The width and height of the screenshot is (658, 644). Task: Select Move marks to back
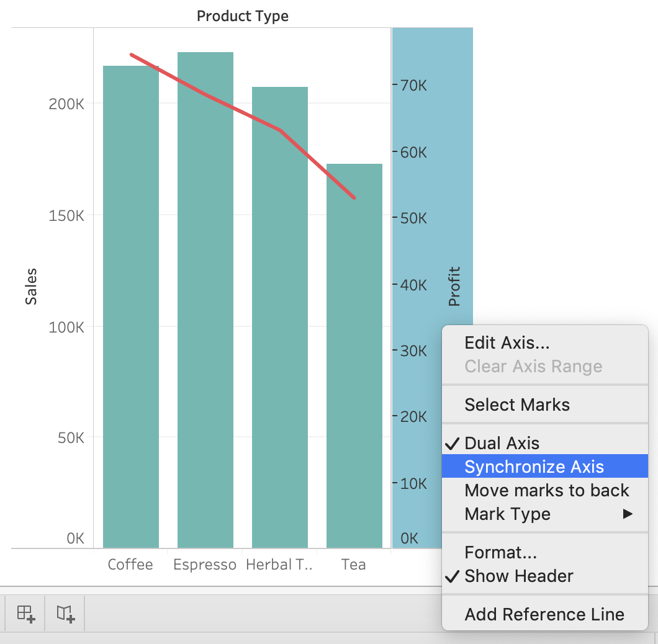click(546, 490)
